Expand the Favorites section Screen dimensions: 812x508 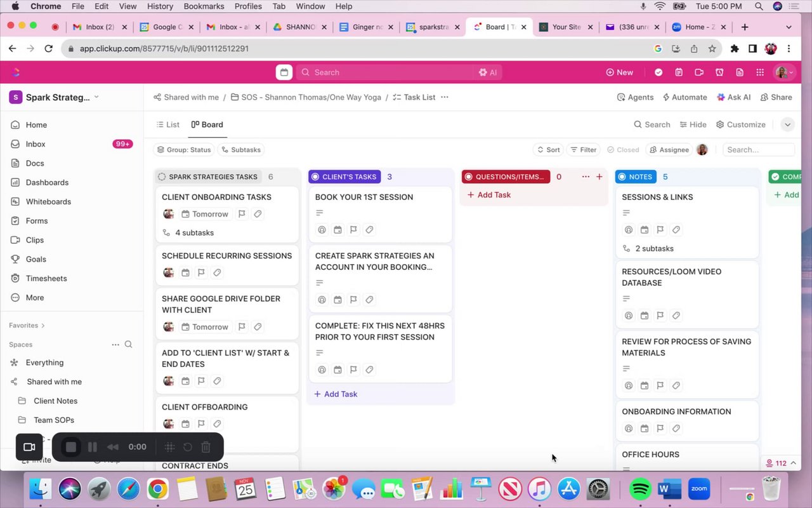tap(27, 325)
